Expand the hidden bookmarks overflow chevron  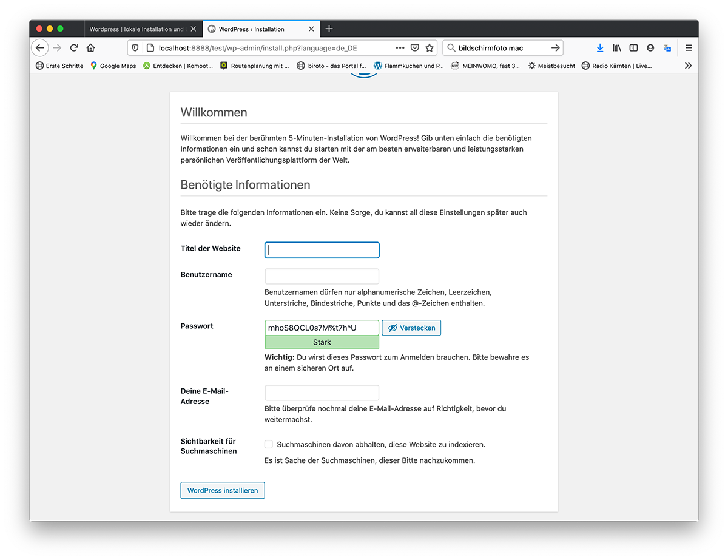point(688,66)
